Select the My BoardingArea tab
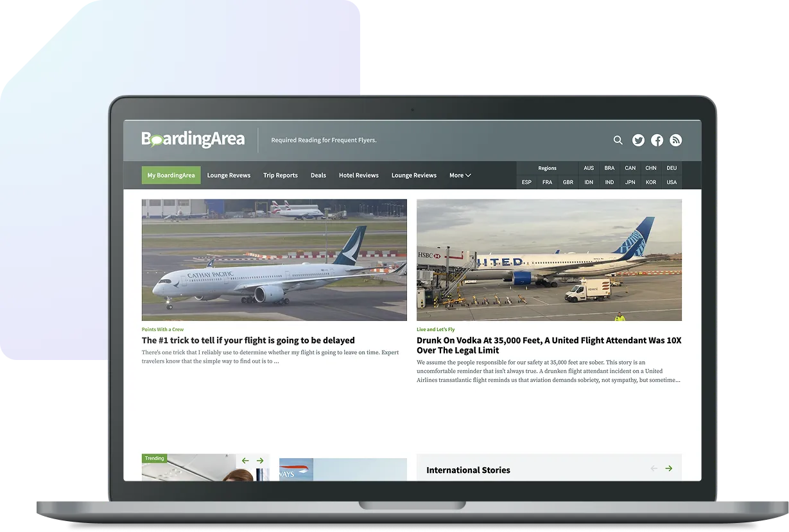 (x=171, y=175)
